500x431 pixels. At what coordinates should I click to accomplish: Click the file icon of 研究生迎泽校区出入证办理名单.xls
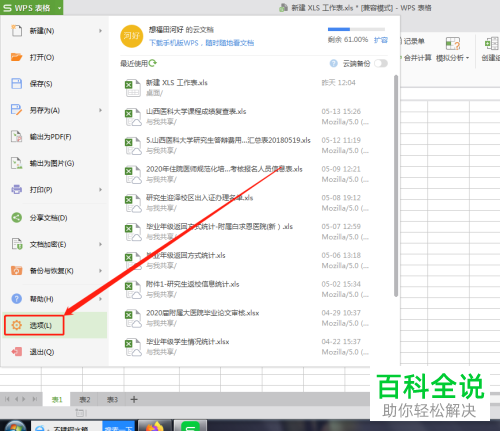click(133, 203)
